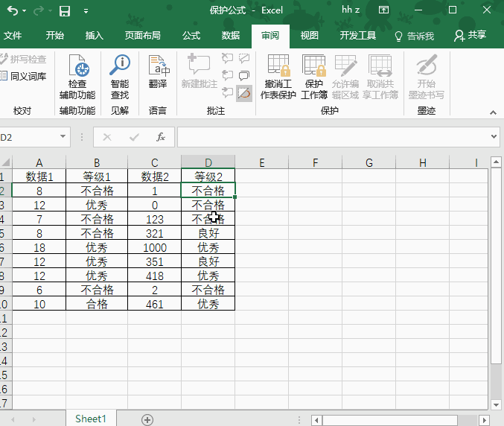The height and width of the screenshot is (426, 504).
Task: Collapse the ribbon with the chevron
Action: [x=493, y=112]
